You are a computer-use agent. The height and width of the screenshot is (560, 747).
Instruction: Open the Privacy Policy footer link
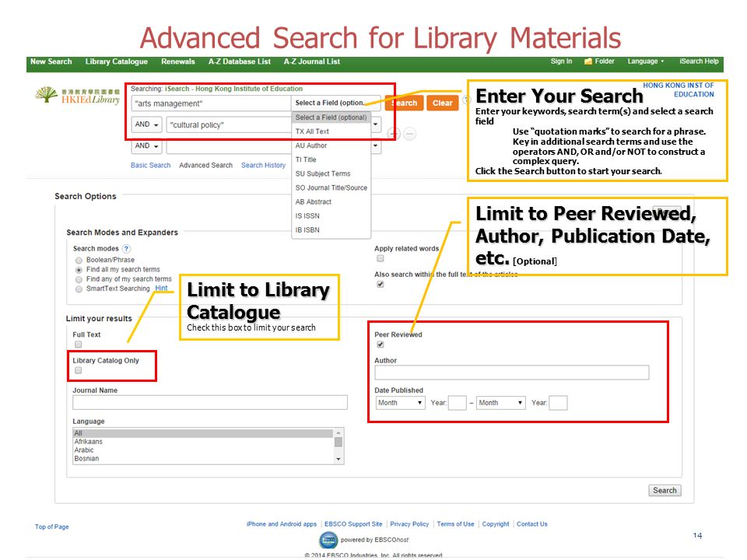click(410, 523)
